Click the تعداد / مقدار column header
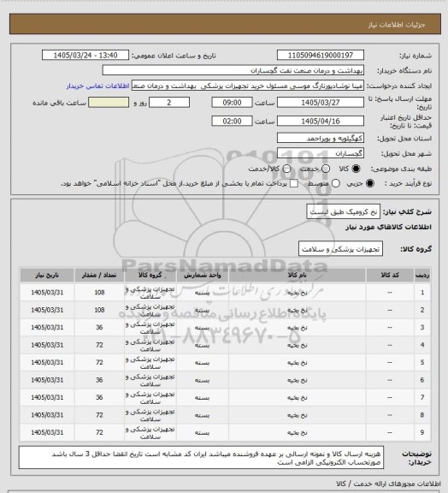The width and height of the screenshot is (448, 493). (99, 275)
